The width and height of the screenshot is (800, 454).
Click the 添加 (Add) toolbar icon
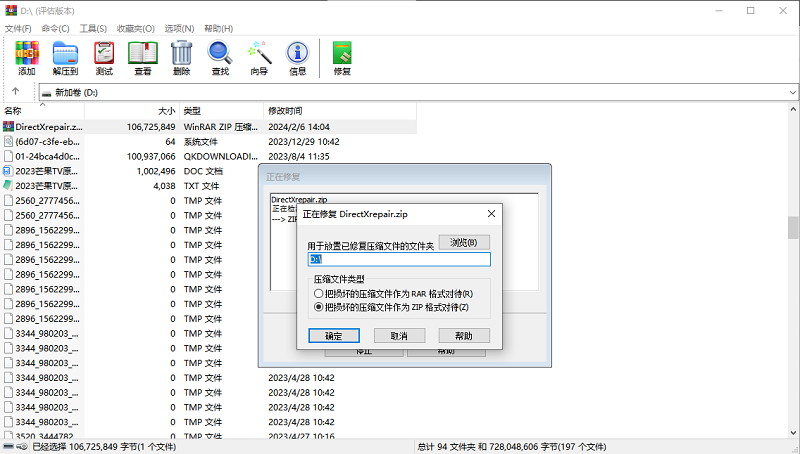coord(27,58)
